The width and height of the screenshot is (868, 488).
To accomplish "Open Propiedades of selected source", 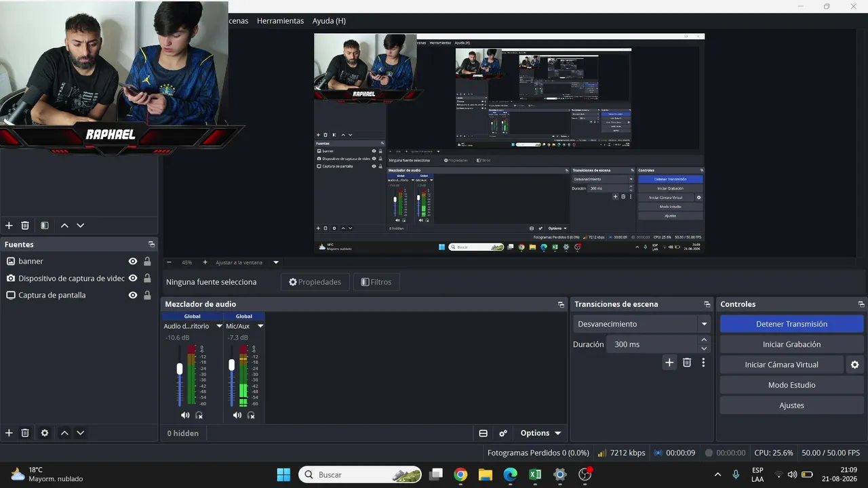I will click(315, 282).
